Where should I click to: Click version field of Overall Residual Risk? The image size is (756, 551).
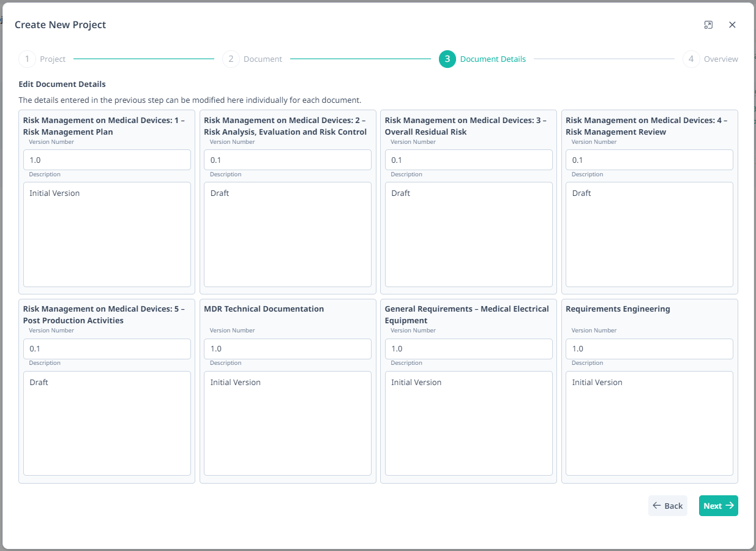[x=468, y=160]
